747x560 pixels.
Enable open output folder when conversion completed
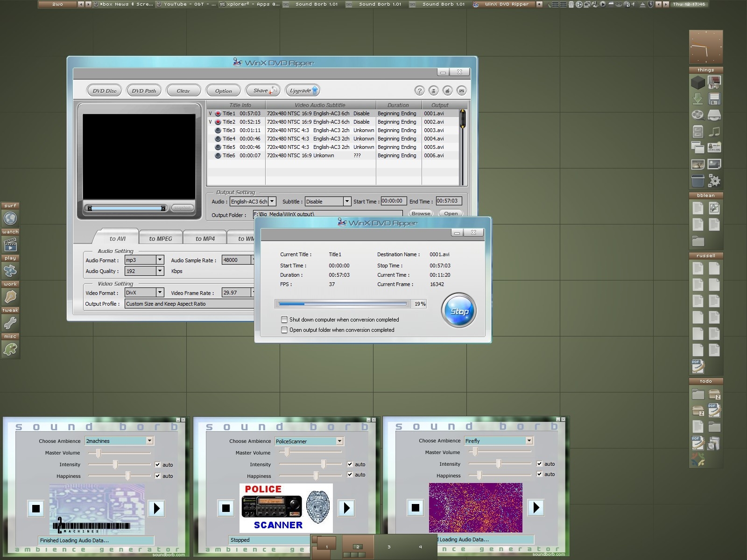[284, 330]
